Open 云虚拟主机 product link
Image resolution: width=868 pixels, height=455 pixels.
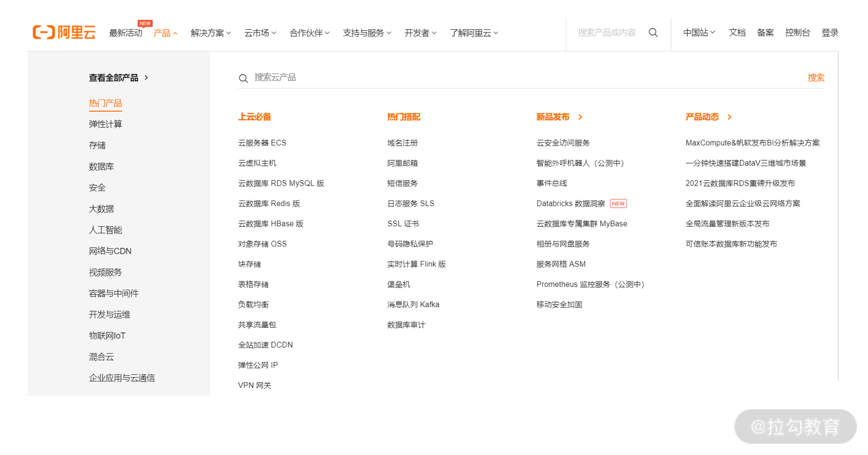[257, 163]
